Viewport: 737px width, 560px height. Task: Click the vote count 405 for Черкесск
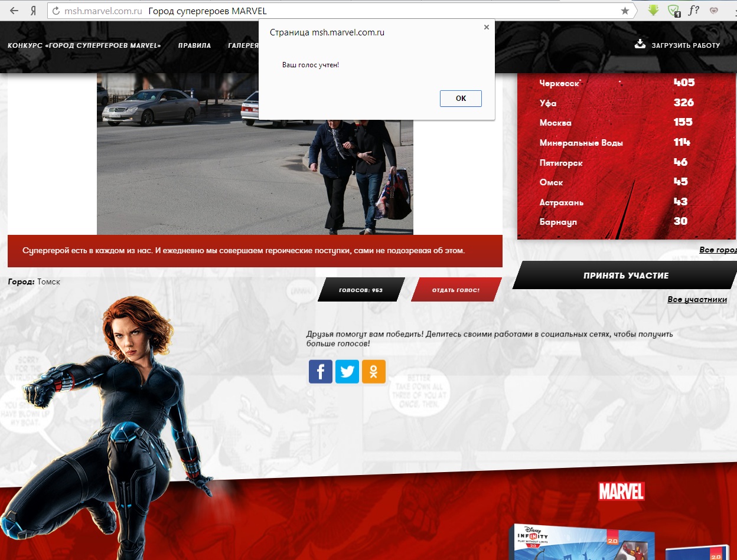click(x=684, y=83)
